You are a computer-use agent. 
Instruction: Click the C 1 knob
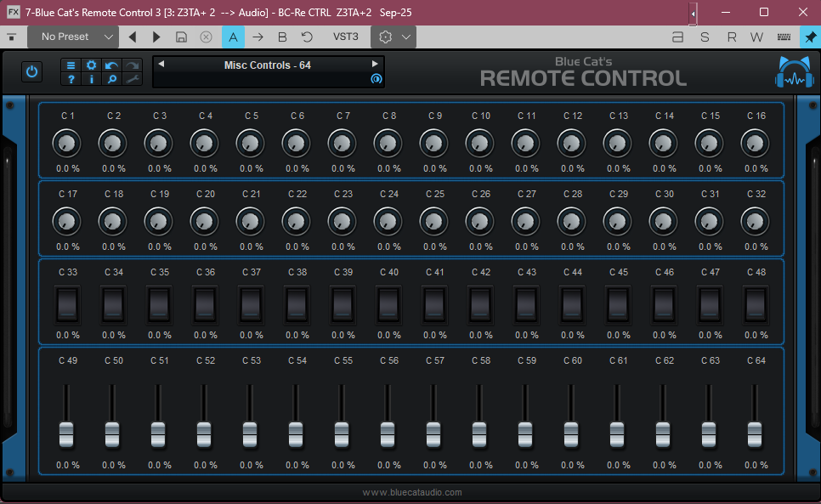pyautogui.click(x=66, y=144)
